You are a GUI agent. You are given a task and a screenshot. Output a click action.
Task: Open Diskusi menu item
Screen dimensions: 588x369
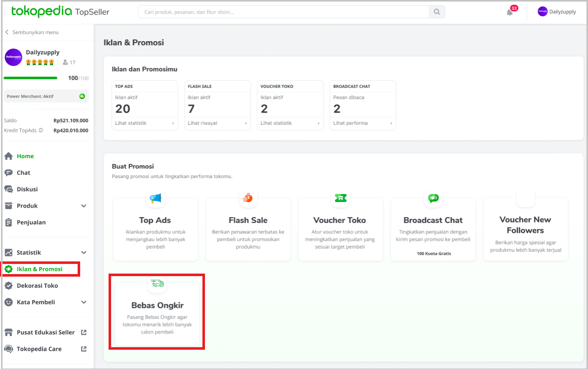[27, 189]
